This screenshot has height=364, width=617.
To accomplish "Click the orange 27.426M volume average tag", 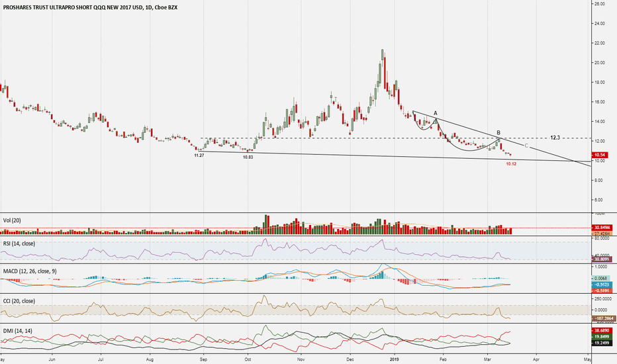I will 602,234.
